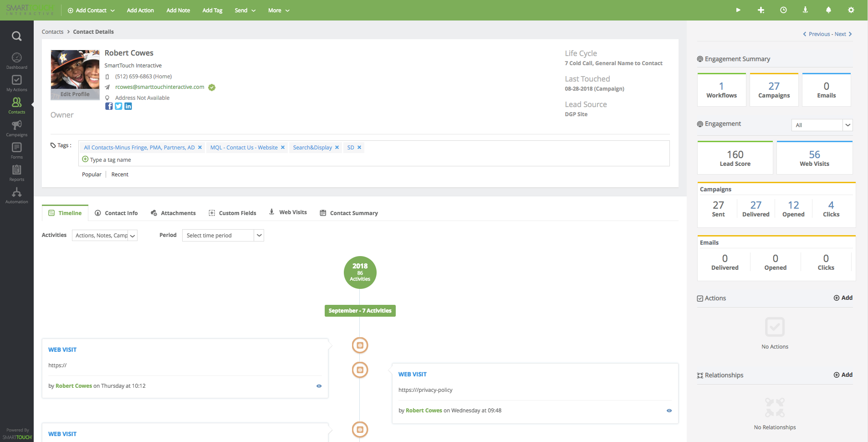Open contact's Twitter profile icon
Viewport: 868px width, 442px height.
pyautogui.click(x=118, y=106)
